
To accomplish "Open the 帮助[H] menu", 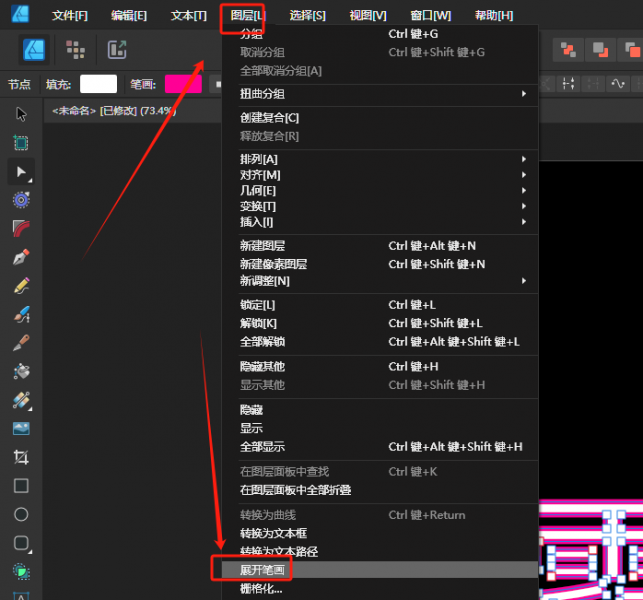I will (494, 16).
